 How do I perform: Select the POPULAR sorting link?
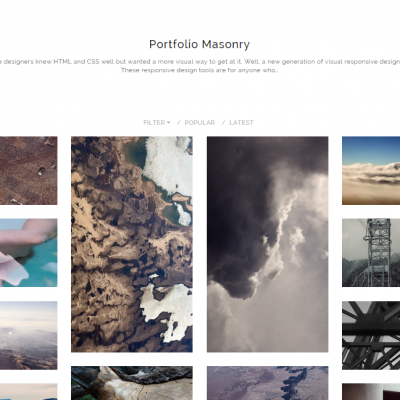[x=200, y=123]
